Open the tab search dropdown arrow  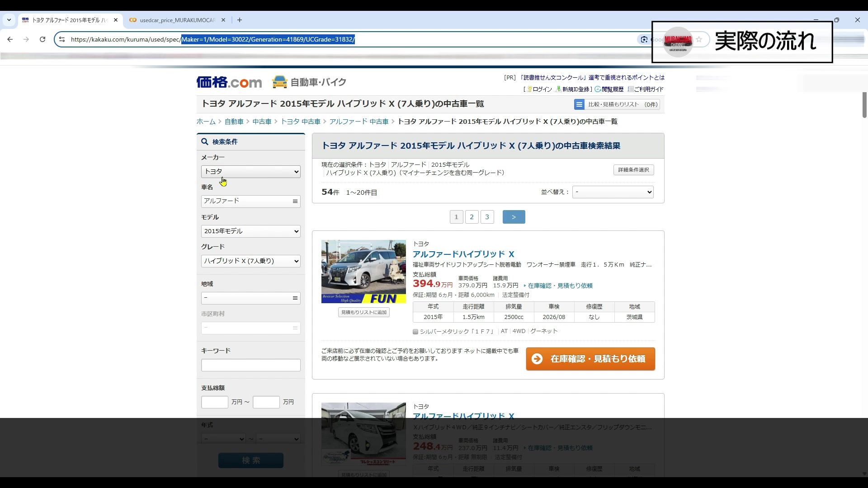pyautogui.click(x=9, y=20)
